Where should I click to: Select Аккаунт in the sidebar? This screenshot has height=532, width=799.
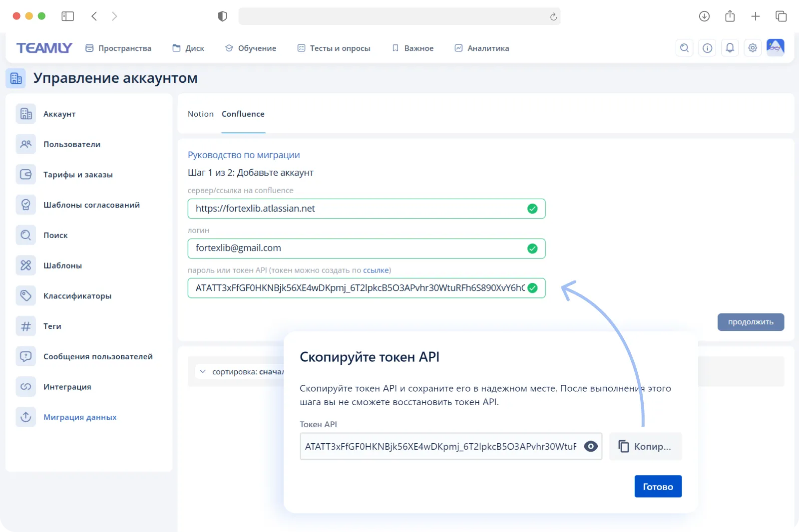[59, 114]
